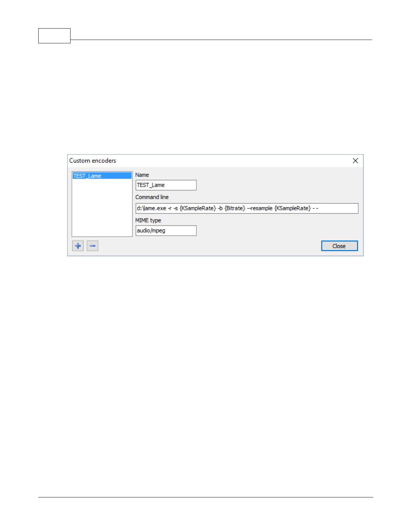The image size is (411, 532).
Task: Place cursor at first {KSampleRate} token
Action: tap(198, 208)
